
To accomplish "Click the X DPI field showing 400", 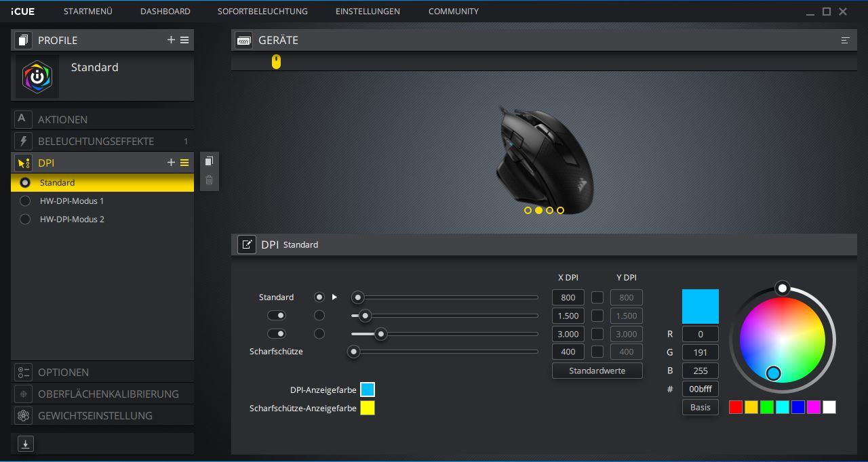I will tap(568, 352).
